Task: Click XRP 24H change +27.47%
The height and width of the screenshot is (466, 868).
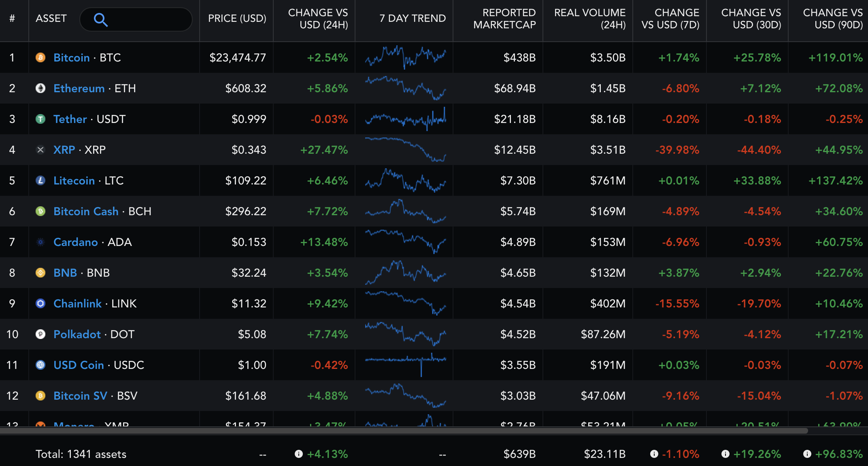Action: (x=324, y=150)
